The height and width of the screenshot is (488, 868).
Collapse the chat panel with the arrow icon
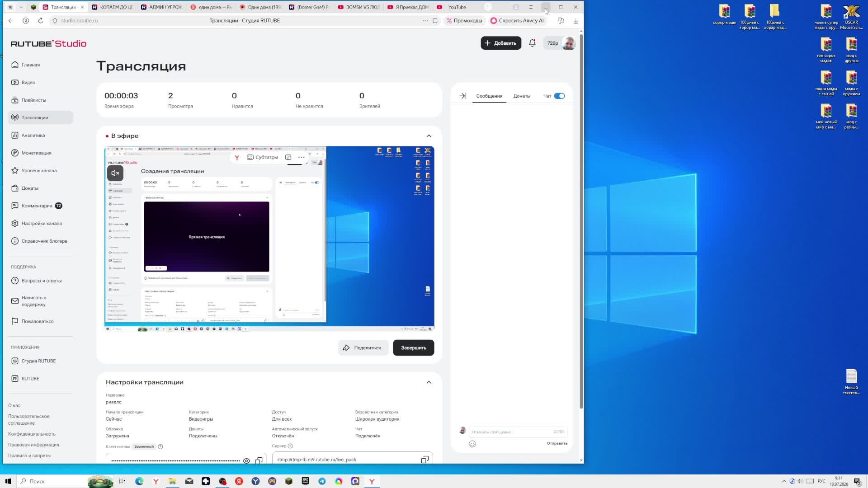point(462,96)
